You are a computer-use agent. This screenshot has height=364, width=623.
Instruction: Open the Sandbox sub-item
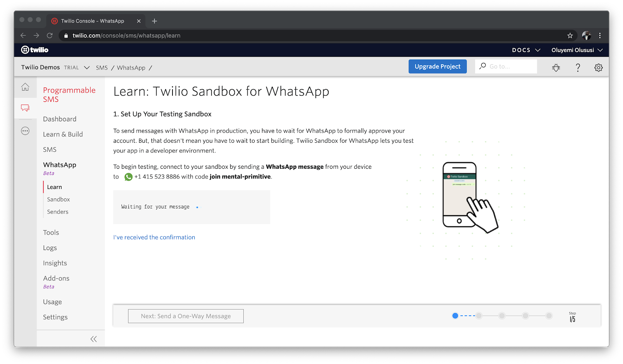58,199
